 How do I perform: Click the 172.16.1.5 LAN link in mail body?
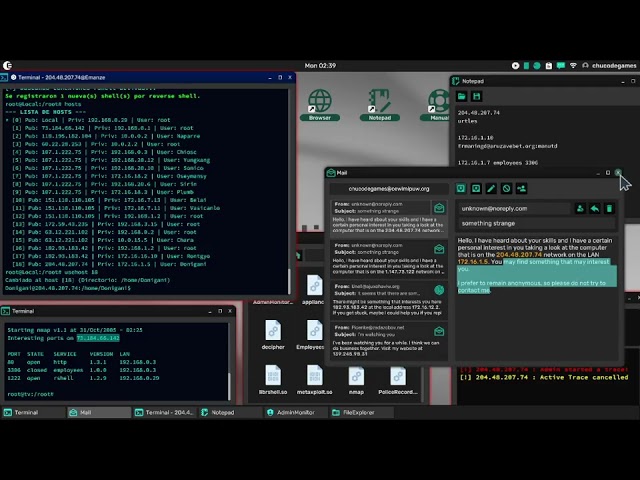473,262
